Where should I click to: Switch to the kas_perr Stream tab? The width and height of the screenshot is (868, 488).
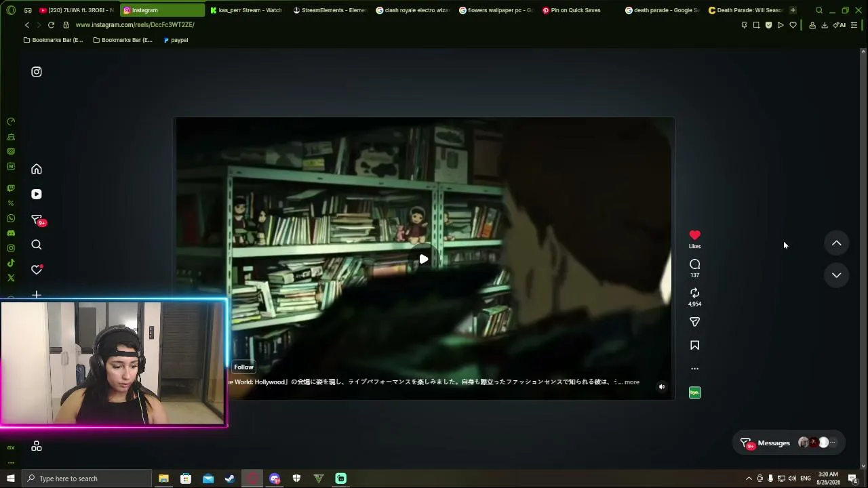pos(246,10)
